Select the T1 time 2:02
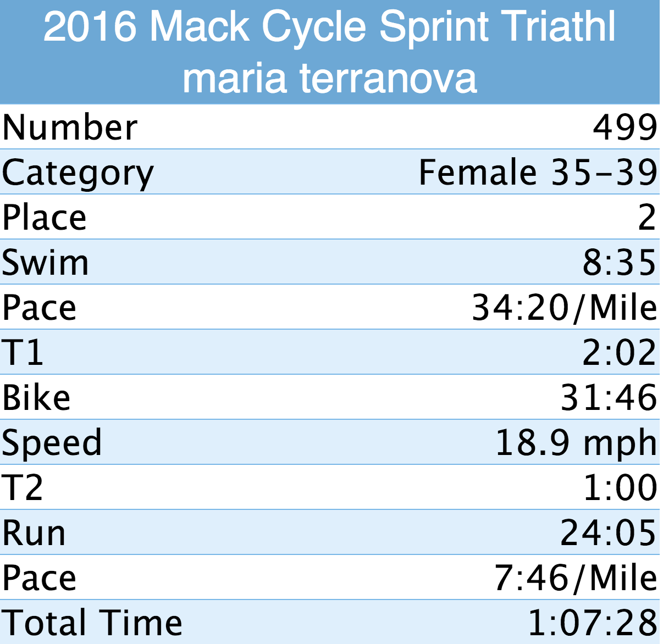 619,353
